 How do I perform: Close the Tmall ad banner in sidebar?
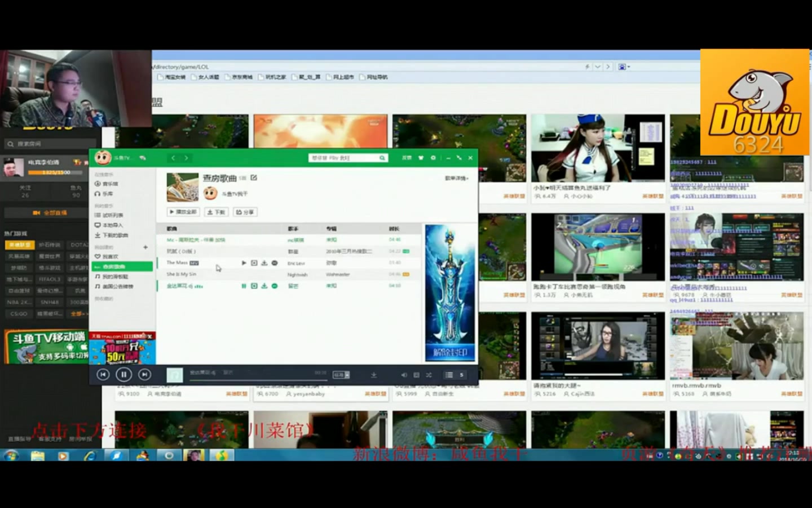[150, 336]
